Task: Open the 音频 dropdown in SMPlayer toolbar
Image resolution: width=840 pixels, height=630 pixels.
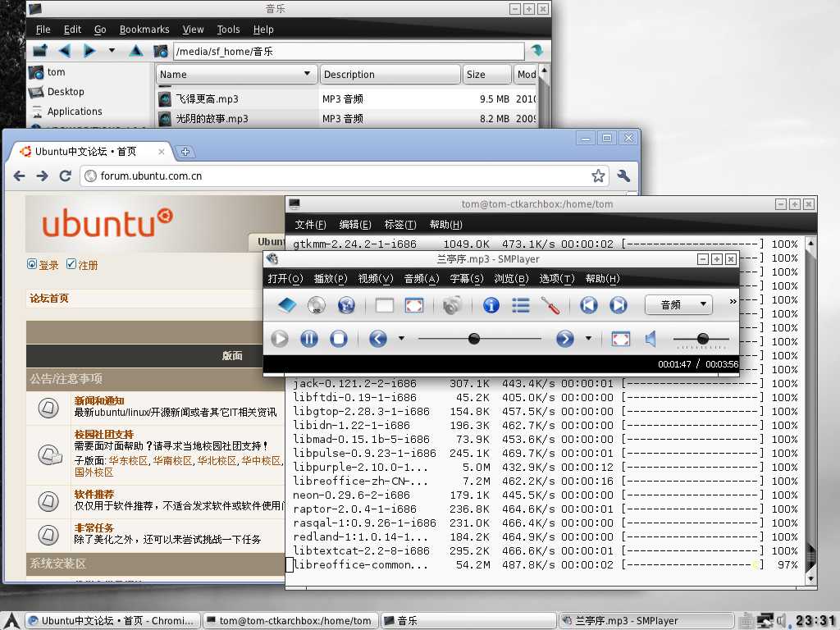Action: [x=678, y=305]
